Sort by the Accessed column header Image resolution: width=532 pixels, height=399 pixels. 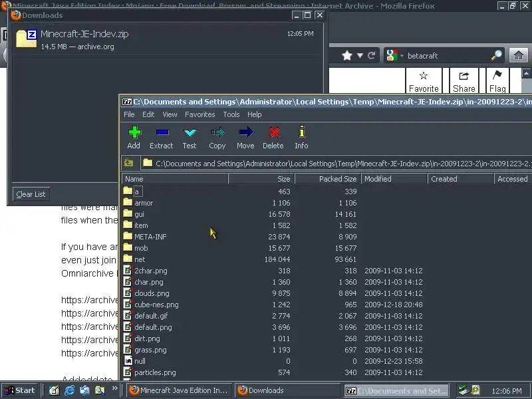tap(513, 179)
